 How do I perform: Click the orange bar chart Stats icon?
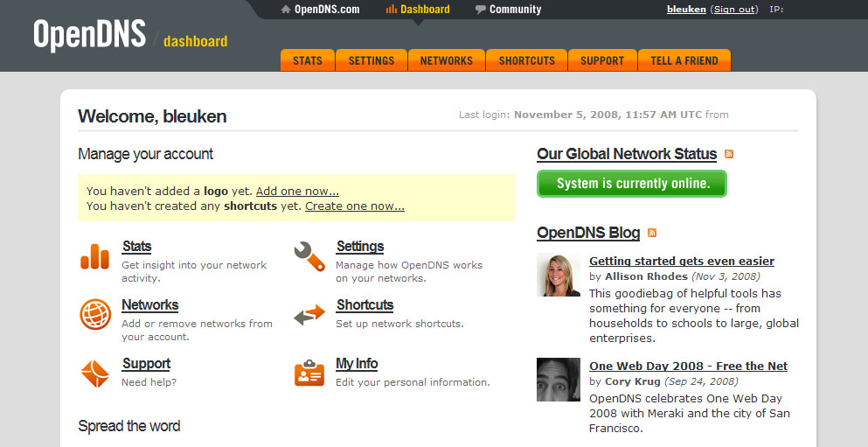coord(94,256)
